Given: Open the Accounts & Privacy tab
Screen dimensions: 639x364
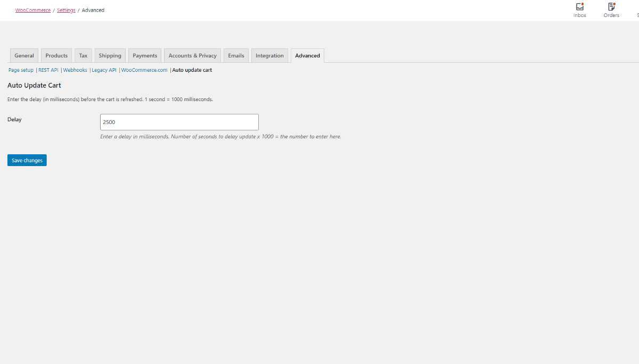Looking at the screenshot, I should click(192, 55).
